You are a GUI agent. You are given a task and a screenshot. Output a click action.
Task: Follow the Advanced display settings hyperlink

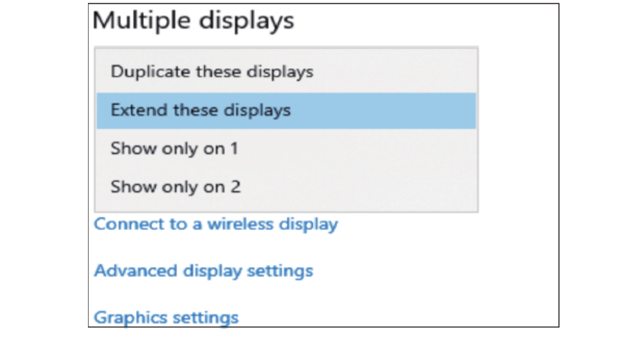(x=203, y=270)
